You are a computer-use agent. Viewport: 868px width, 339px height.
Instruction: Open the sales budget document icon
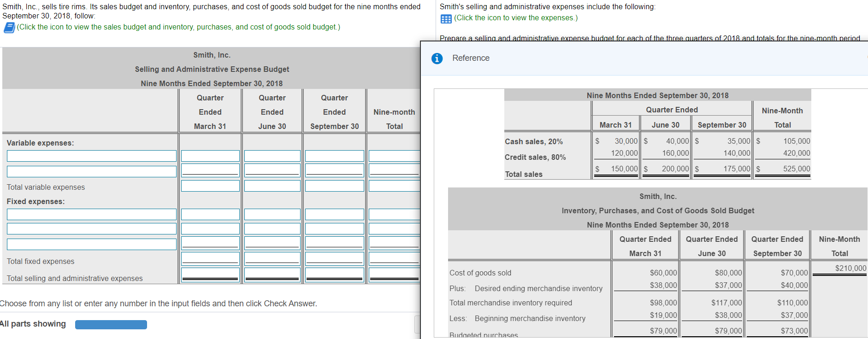pos(9,28)
